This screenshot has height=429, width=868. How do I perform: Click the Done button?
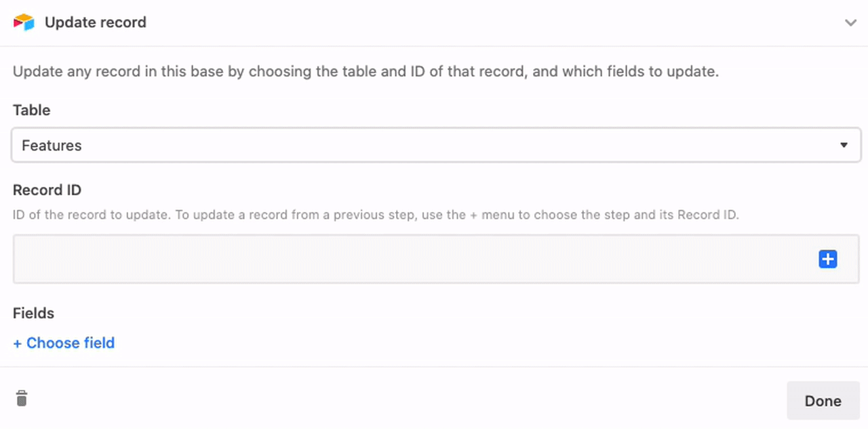point(823,401)
